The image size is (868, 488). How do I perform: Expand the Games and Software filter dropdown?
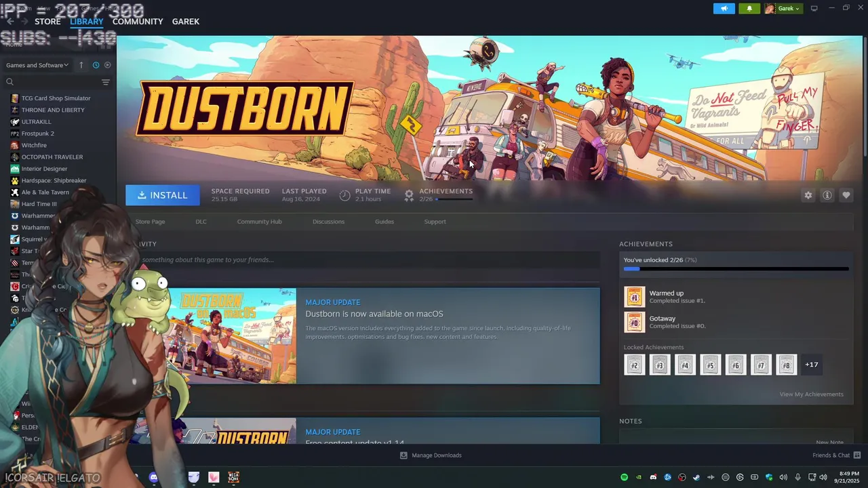[37, 65]
